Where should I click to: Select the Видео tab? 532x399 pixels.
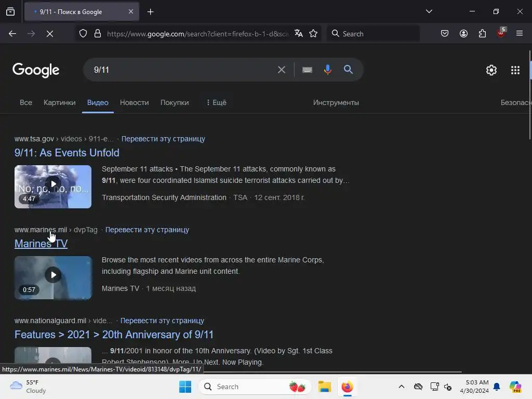[x=98, y=102]
